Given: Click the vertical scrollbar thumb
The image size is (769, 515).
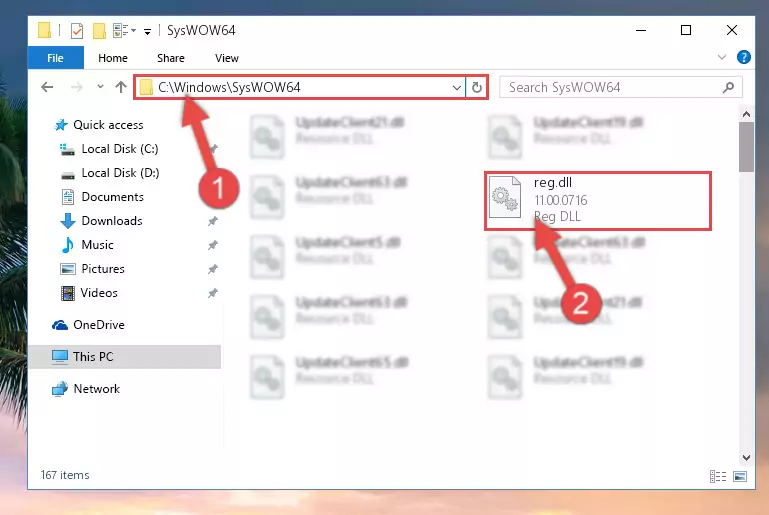Looking at the screenshot, I should pos(746,147).
